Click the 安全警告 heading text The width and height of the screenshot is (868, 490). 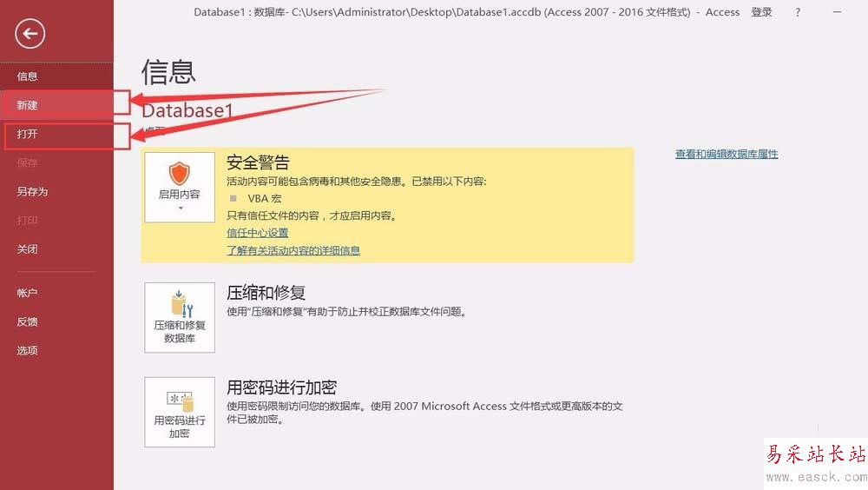[x=258, y=162]
